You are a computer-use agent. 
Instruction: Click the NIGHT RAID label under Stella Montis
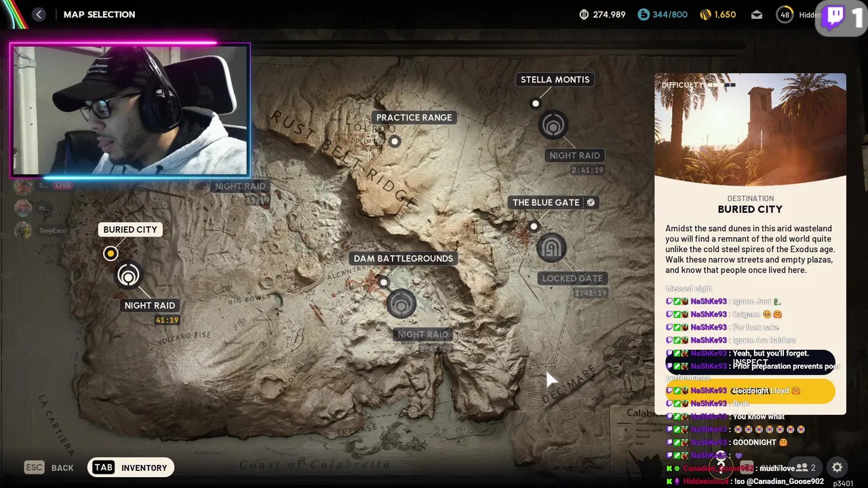tap(575, 155)
